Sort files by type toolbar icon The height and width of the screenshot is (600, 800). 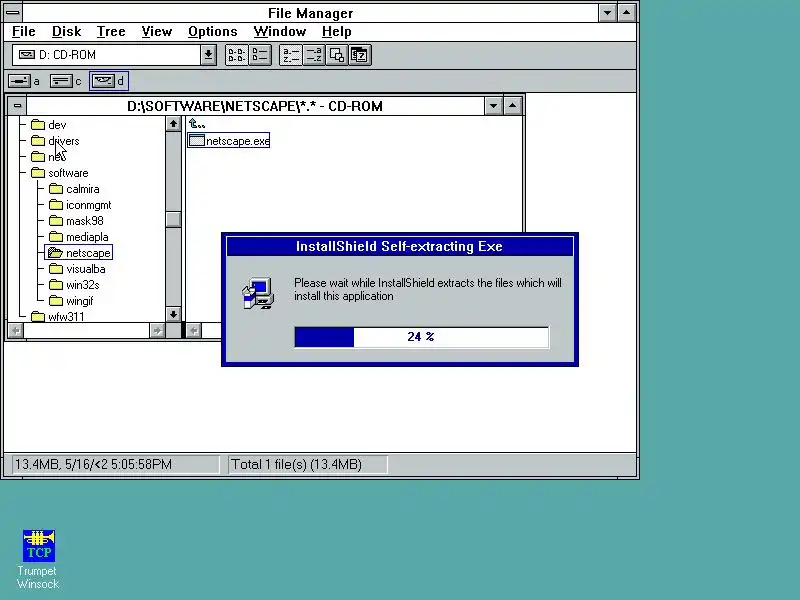314,55
